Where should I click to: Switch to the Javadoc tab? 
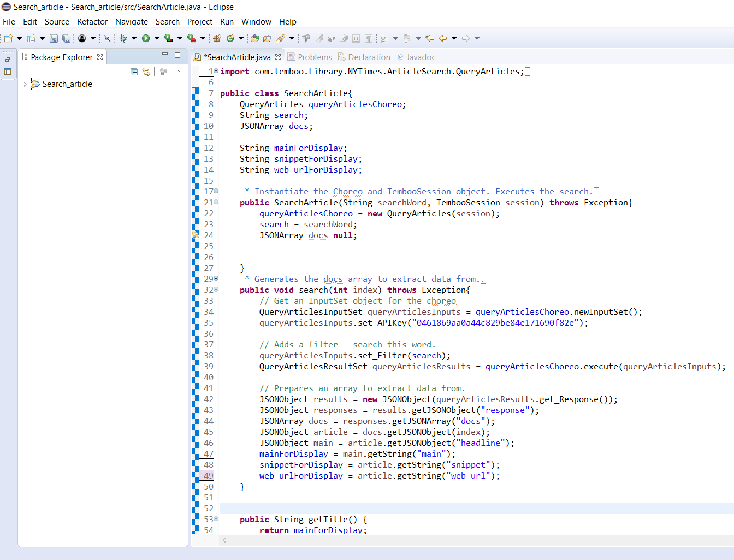click(x=416, y=57)
